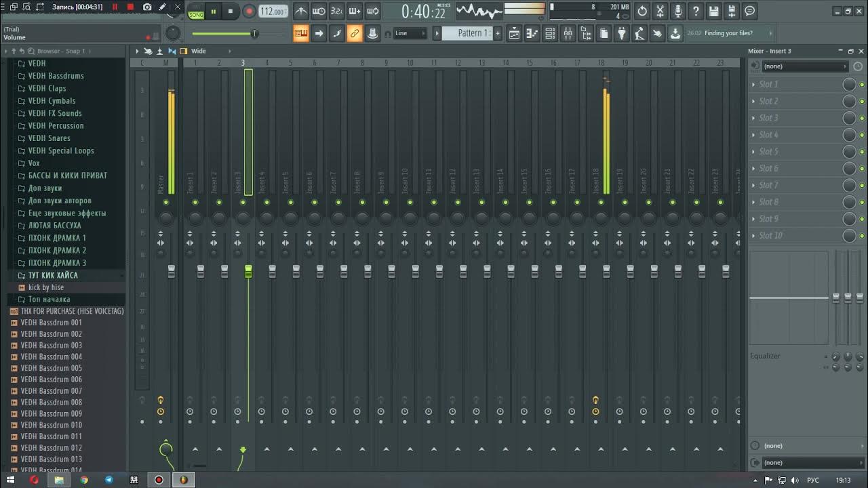Viewport: 868px width, 488px height.
Task: Open the plugin picker plug icon
Action: (x=621, y=33)
